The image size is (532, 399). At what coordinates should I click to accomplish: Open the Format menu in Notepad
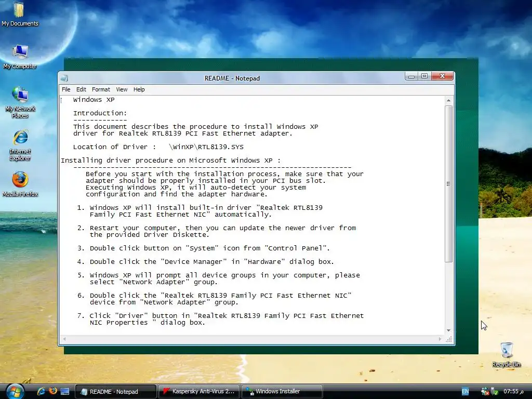(101, 89)
